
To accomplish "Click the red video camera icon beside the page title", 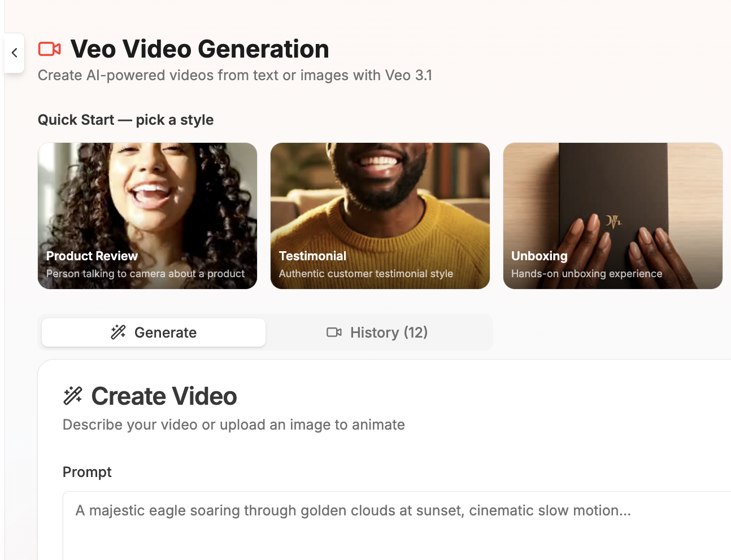I will (50, 49).
